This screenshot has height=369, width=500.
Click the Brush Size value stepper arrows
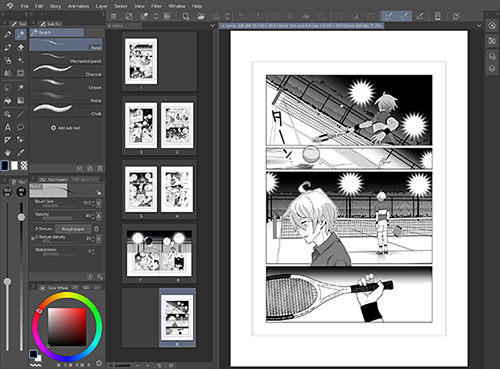(93, 203)
